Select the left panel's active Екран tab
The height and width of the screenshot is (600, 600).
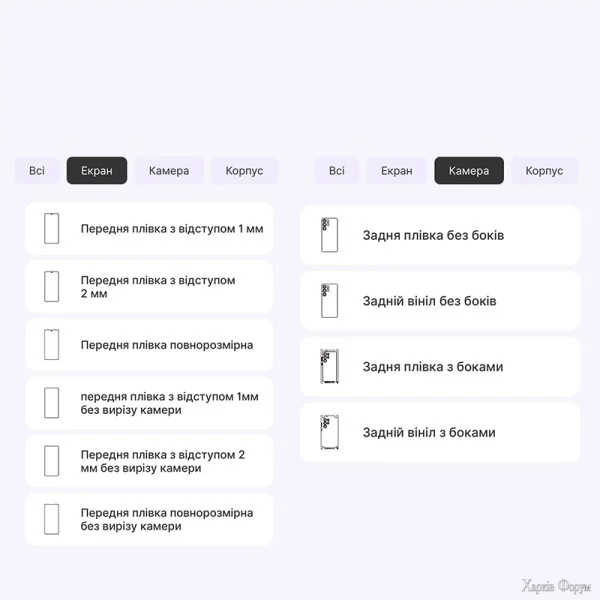pos(97,171)
